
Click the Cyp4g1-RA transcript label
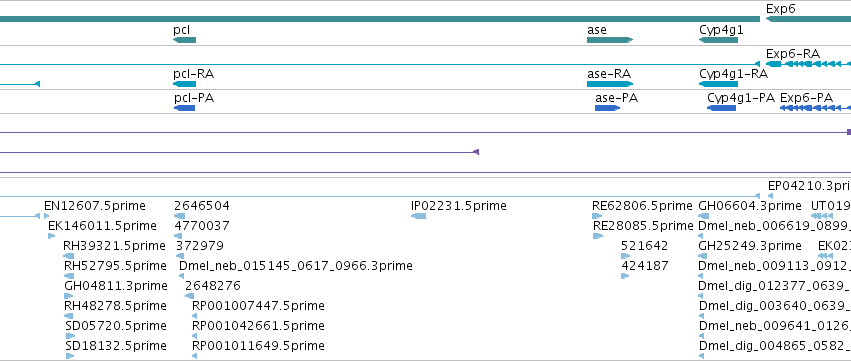pyautogui.click(x=733, y=73)
